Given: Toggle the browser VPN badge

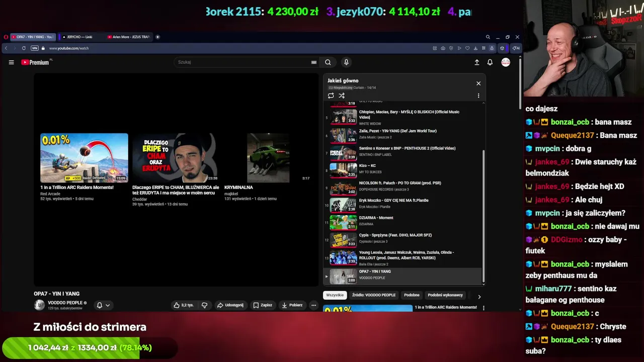Looking at the screenshot, I should [35, 48].
